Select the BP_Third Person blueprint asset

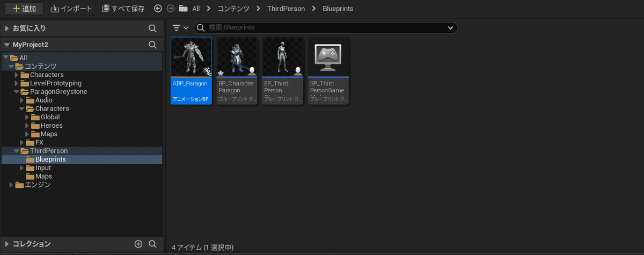pos(283,70)
